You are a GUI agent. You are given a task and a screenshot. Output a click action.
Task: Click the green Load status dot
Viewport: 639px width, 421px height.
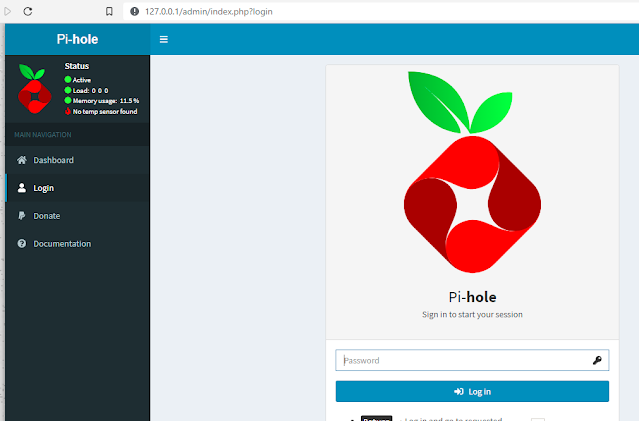pyautogui.click(x=68, y=90)
